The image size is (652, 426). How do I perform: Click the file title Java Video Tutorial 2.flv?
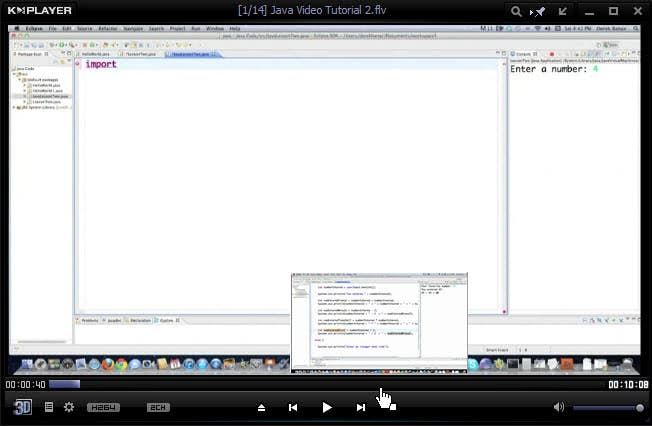[x=312, y=10]
